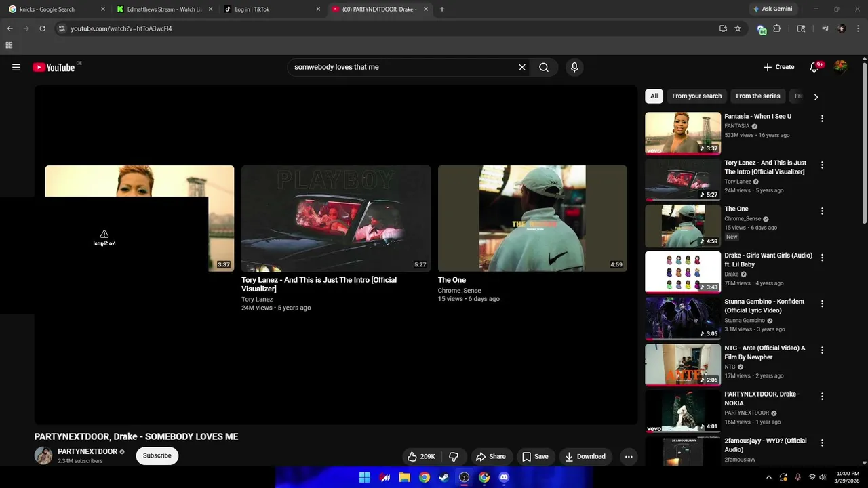Image resolution: width=868 pixels, height=488 pixels.
Task: Save the video to a playlist
Action: point(535,456)
